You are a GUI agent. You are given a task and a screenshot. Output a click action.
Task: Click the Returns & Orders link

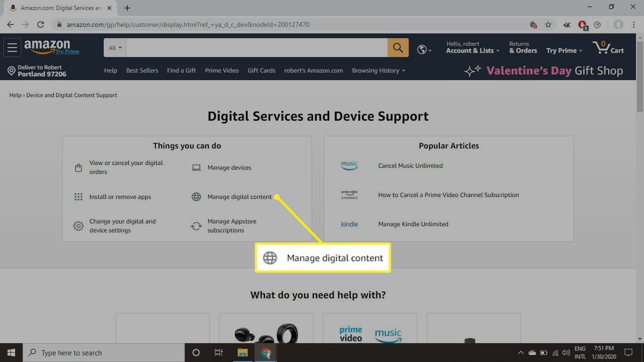point(523,48)
